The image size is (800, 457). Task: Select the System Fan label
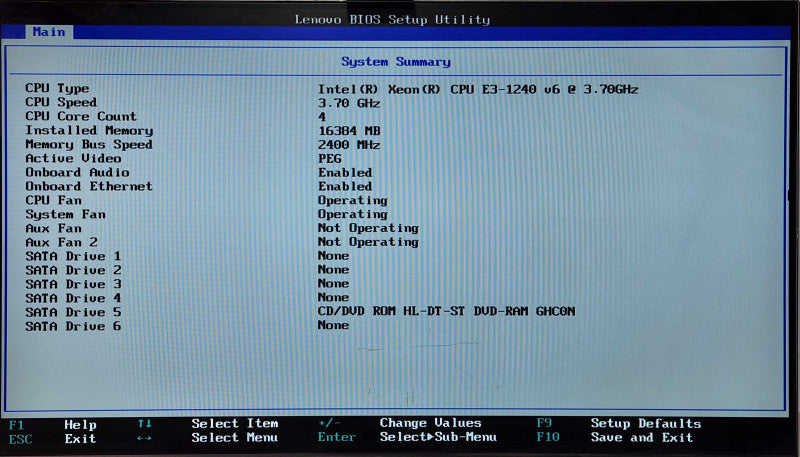point(65,214)
